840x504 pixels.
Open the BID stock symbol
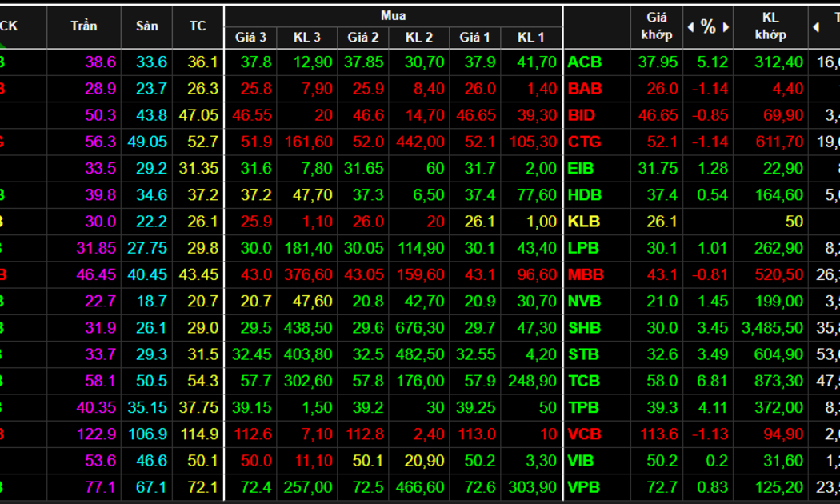coord(582,115)
